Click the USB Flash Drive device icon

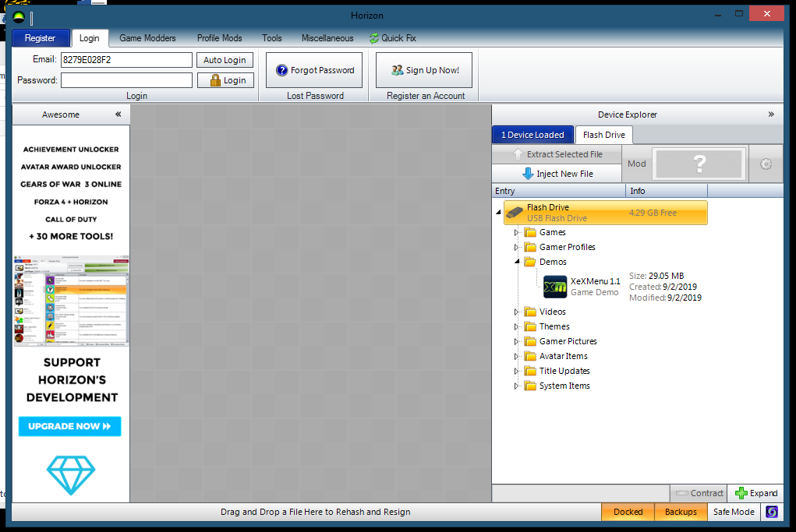(514, 213)
